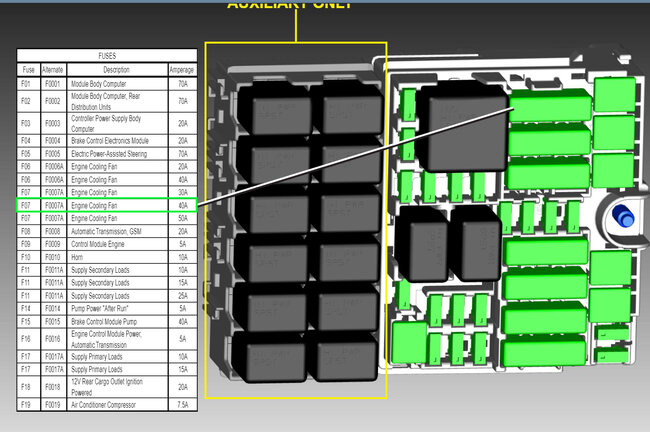Select the FUSES table title
Screen dimensions: 650x432
click(x=107, y=56)
